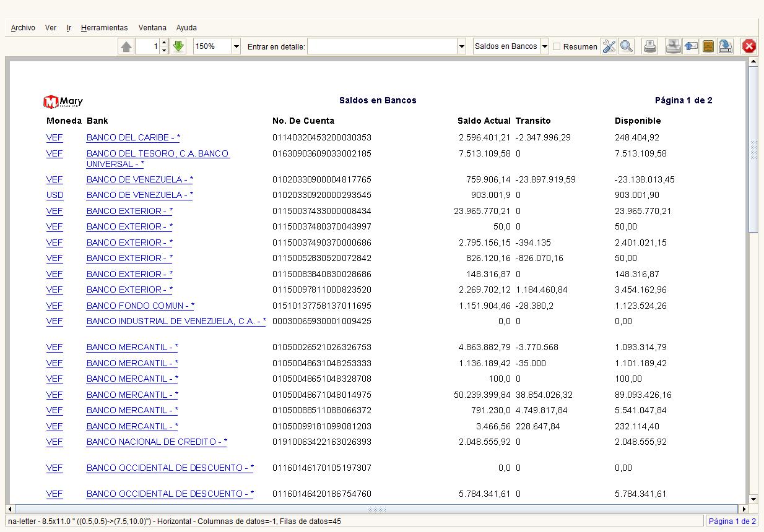
Task: Click the red close report icon
Action: [x=749, y=46]
